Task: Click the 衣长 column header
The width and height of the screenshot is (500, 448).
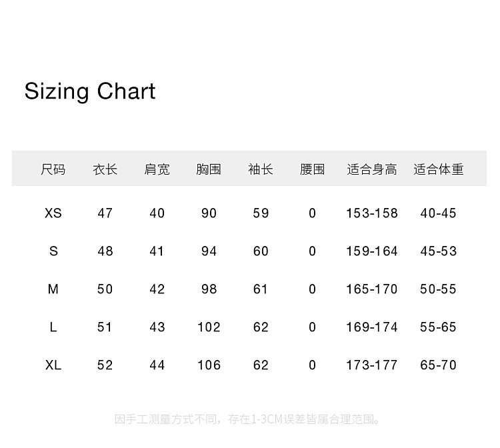Action: (105, 169)
